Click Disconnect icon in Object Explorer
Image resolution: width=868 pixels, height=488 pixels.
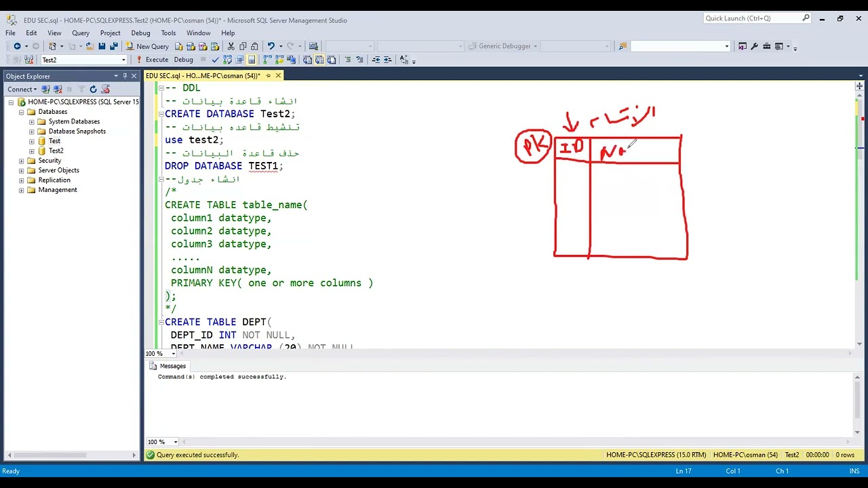tap(58, 89)
